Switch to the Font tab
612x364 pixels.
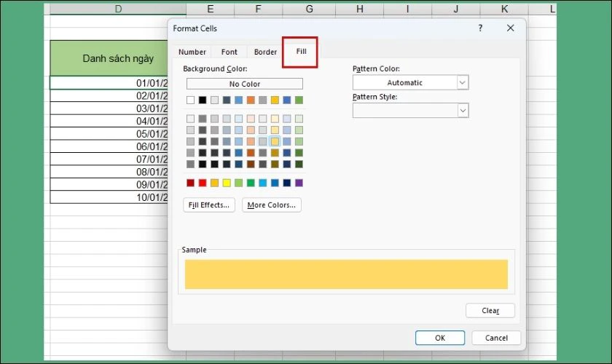229,52
